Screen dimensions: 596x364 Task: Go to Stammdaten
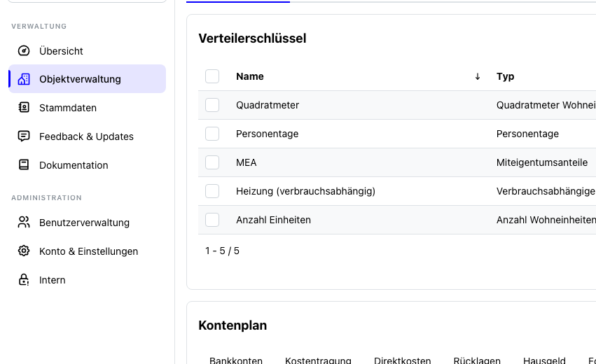pyautogui.click(x=87, y=108)
